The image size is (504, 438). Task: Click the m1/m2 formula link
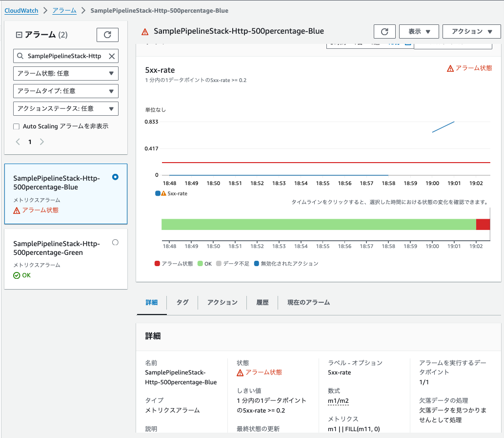[338, 401]
